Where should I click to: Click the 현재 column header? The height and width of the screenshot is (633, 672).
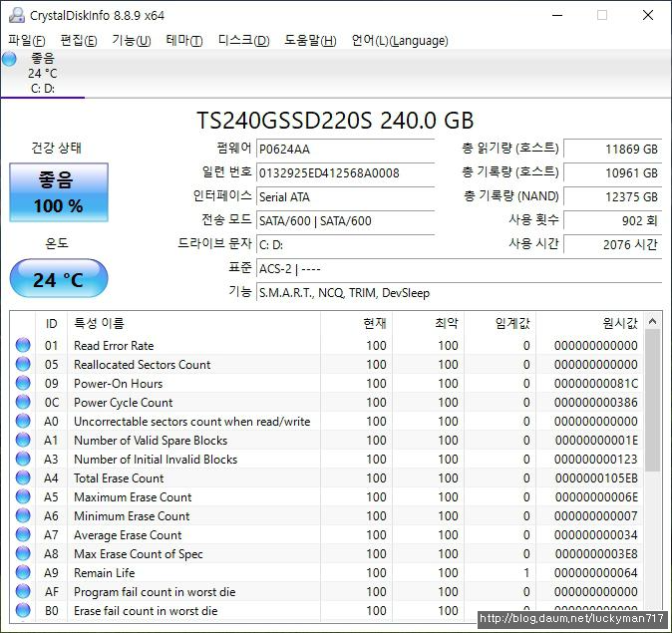[356, 324]
